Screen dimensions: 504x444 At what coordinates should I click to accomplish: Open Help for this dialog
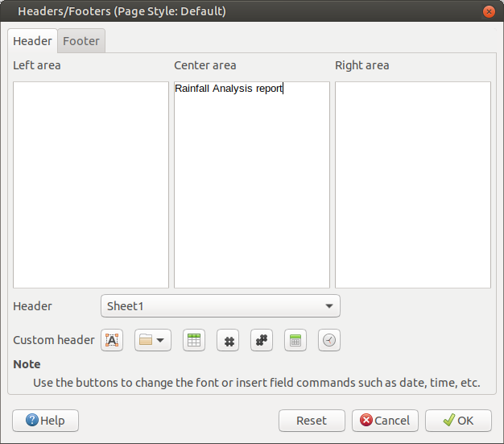click(45, 421)
